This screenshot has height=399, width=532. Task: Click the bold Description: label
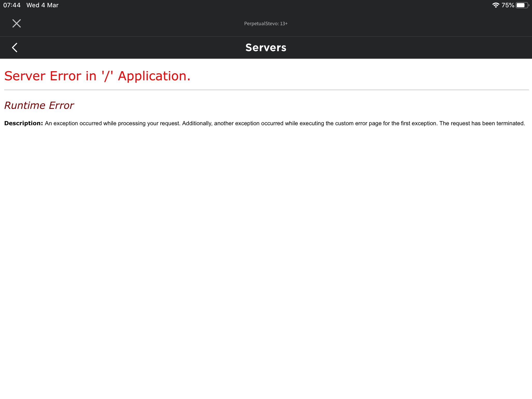click(x=23, y=123)
